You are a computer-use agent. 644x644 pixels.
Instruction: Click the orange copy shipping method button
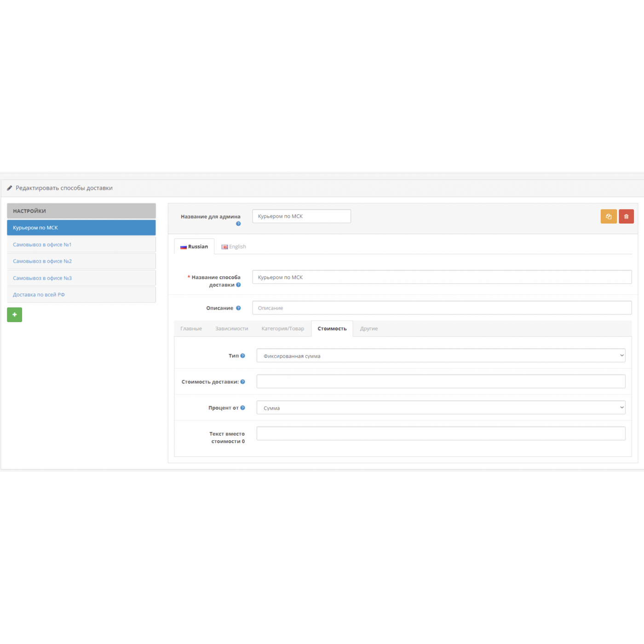point(608,216)
